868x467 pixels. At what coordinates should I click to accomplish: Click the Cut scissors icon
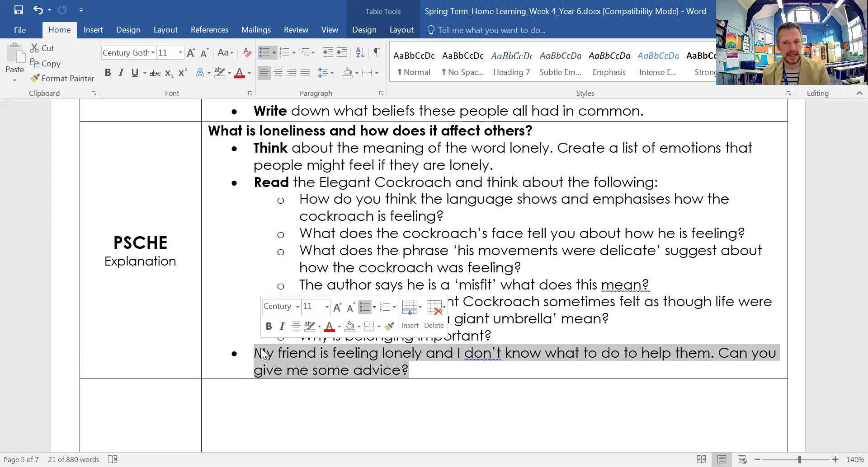(x=34, y=48)
